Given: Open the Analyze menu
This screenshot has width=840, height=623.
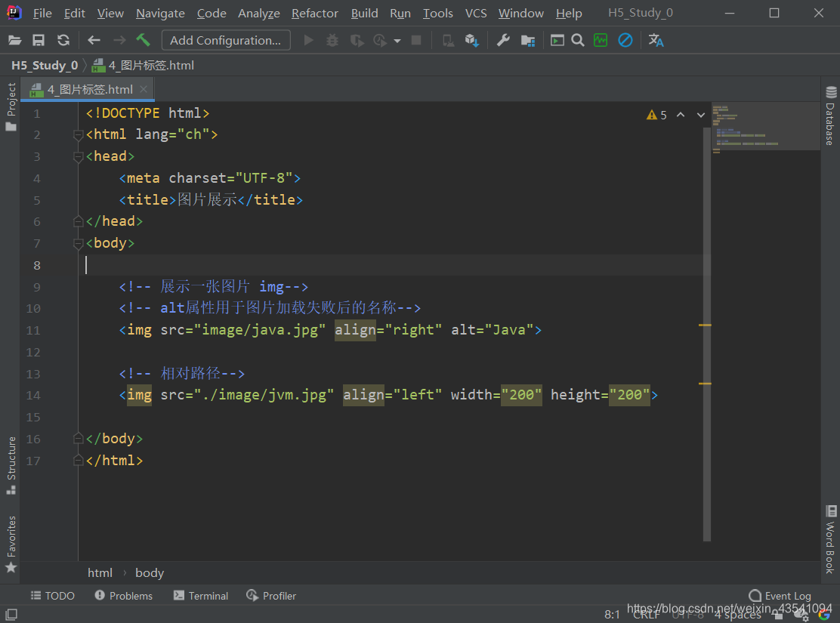Looking at the screenshot, I should [x=259, y=13].
